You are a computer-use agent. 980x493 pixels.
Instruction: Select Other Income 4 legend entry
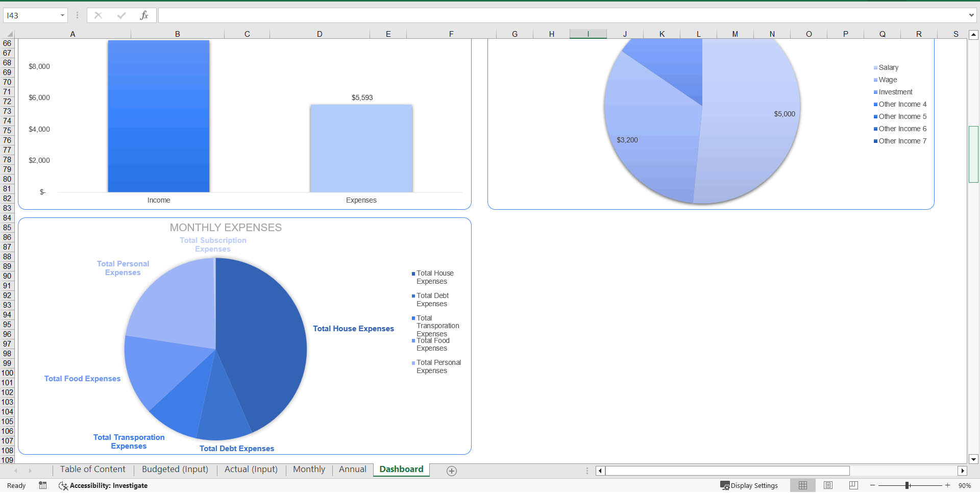tap(900, 104)
